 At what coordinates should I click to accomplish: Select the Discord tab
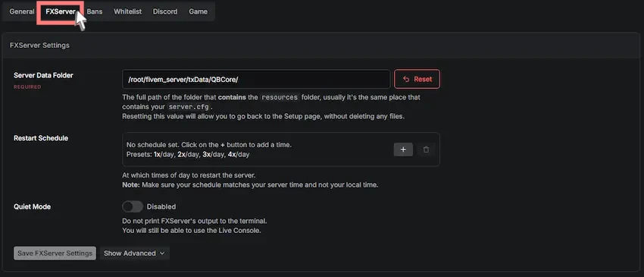(x=165, y=11)
